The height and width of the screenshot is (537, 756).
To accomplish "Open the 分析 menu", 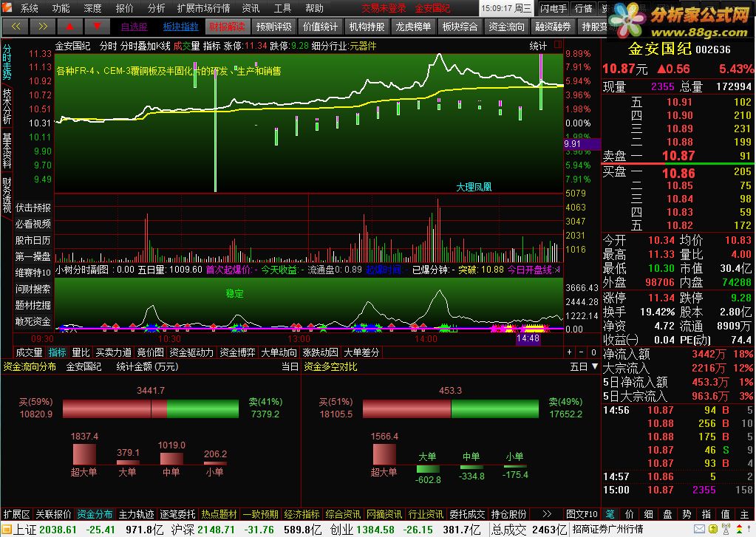I will (x=156, y=8).
